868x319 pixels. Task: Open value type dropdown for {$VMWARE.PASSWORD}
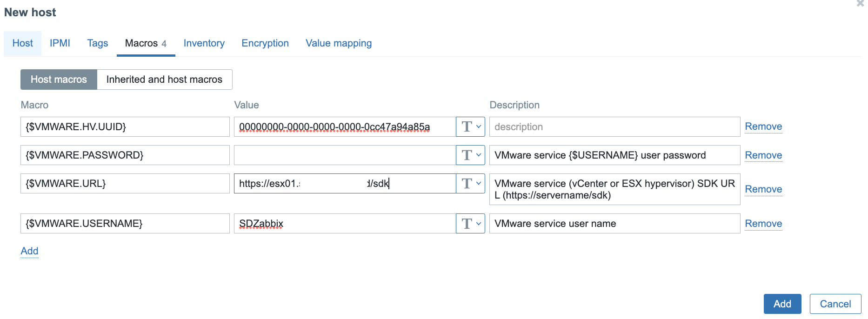[470, 155]
